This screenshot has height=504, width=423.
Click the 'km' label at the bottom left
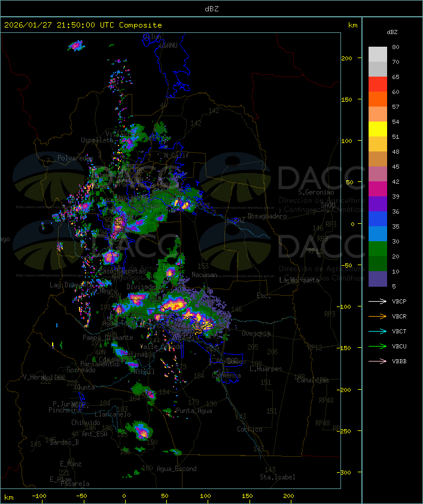(x=8, y=497)
